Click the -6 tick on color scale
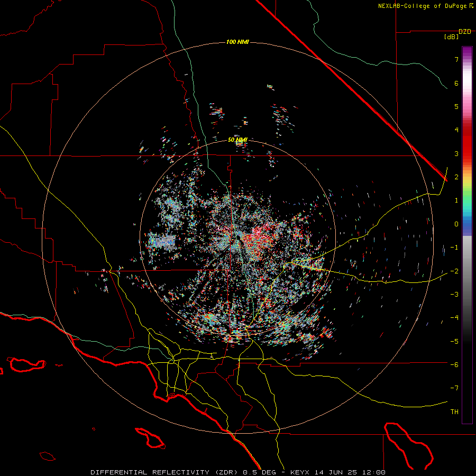The image size is (476, 476). pyautogui.click(x=454, y=365)
